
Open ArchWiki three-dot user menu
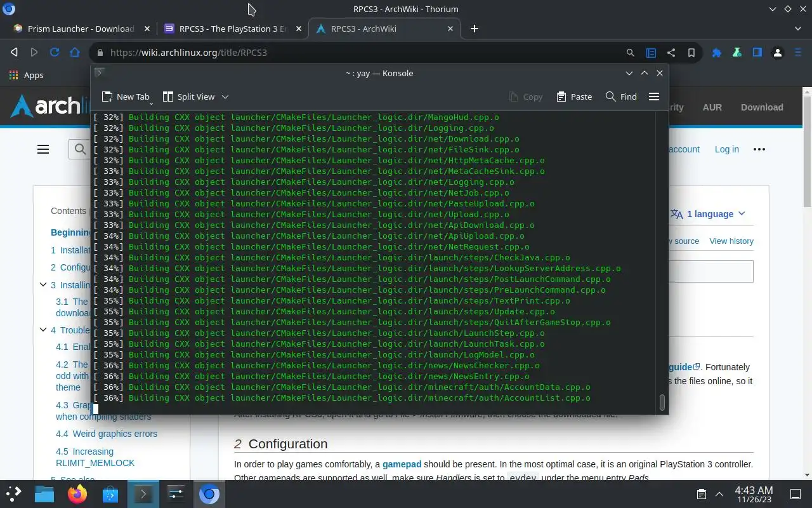click(x=759, y=149)
